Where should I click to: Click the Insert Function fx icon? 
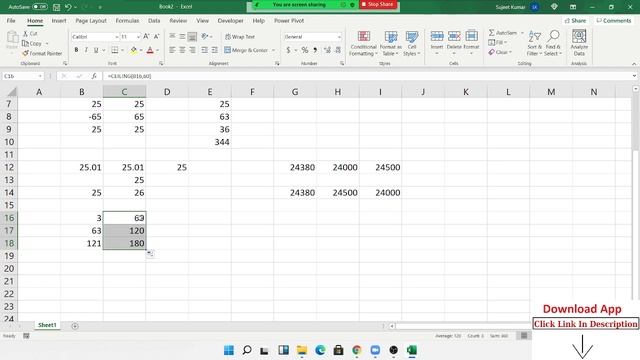pos(94,76)
